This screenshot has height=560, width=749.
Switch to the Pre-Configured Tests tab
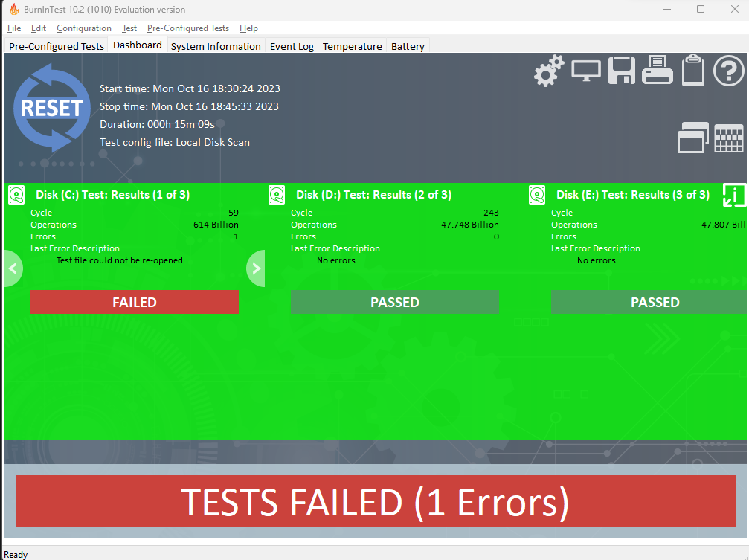[57, 46]
